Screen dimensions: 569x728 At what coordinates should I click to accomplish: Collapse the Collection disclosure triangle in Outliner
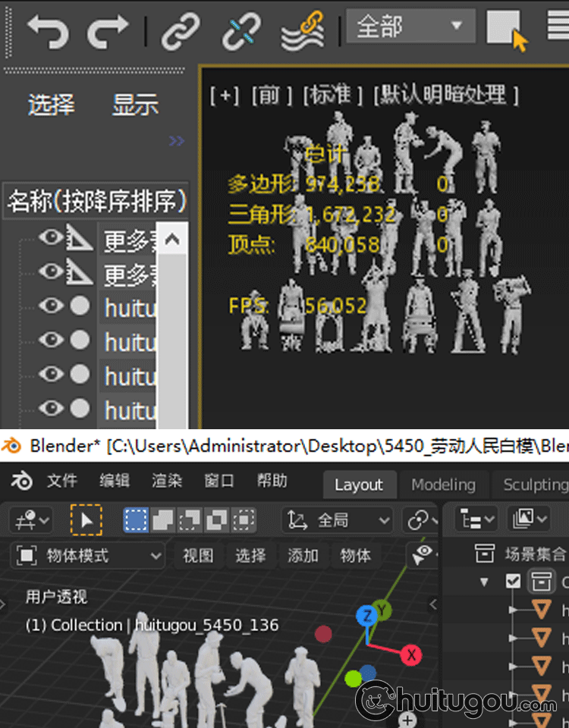(x=485, y=582)
